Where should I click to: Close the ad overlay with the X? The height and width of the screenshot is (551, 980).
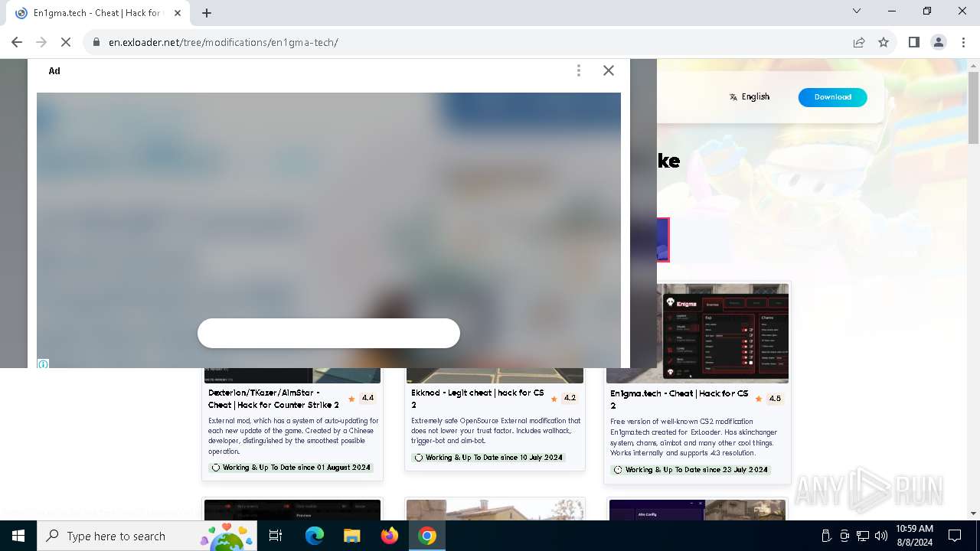pyautogui.click(x=609, y=70)
